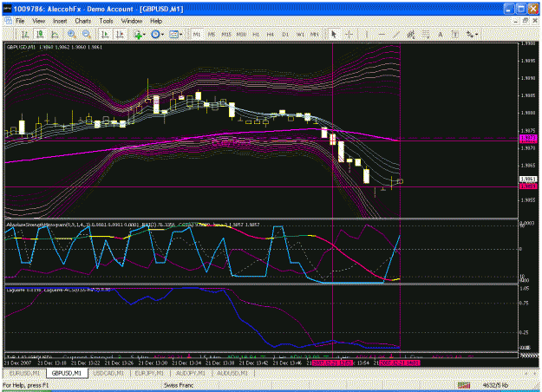Select the crosshair tool
Image resolution: width=542 pixels, height=392 pixels.
tap(349, 34)
